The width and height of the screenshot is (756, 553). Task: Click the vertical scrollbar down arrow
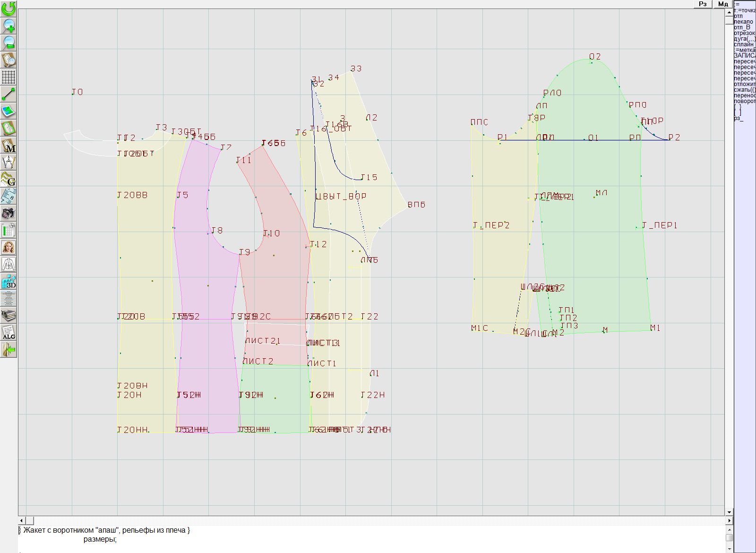coord(729,512)
